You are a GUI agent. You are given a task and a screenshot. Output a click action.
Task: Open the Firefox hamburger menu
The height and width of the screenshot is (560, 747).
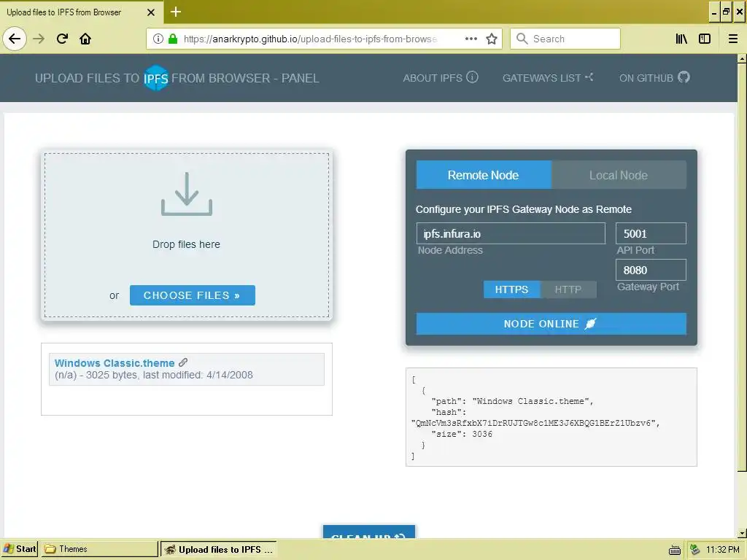(733, 39)
